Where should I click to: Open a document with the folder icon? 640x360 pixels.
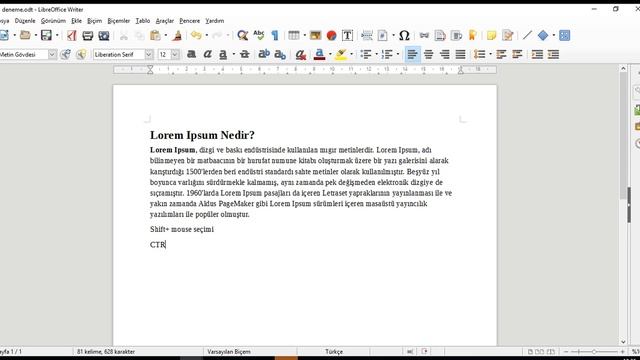click(x=25, y=36)
